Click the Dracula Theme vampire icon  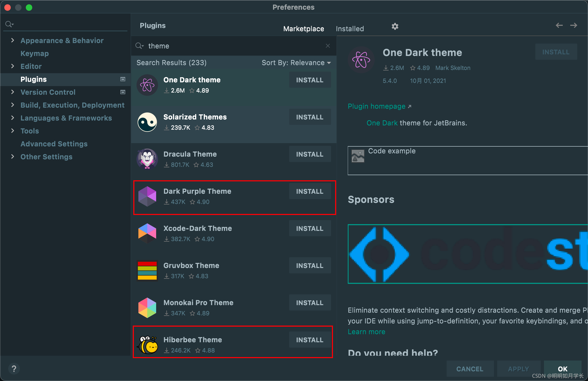click(x=147, y=159)
